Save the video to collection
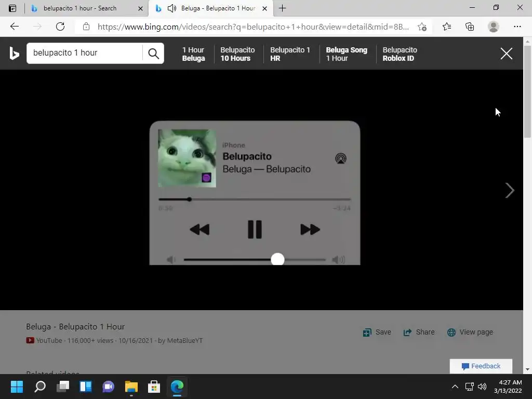Viewport: 532px width, 399px height. click(377, 332)
